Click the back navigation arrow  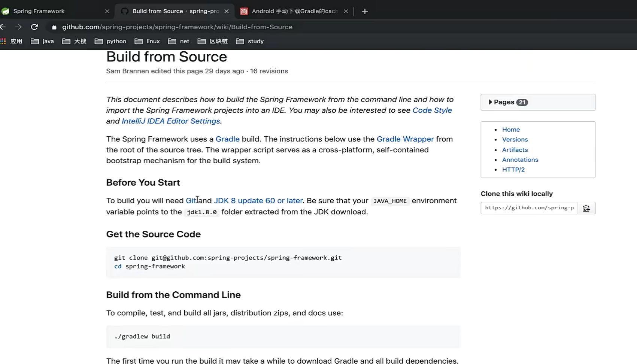pos(3,27)
